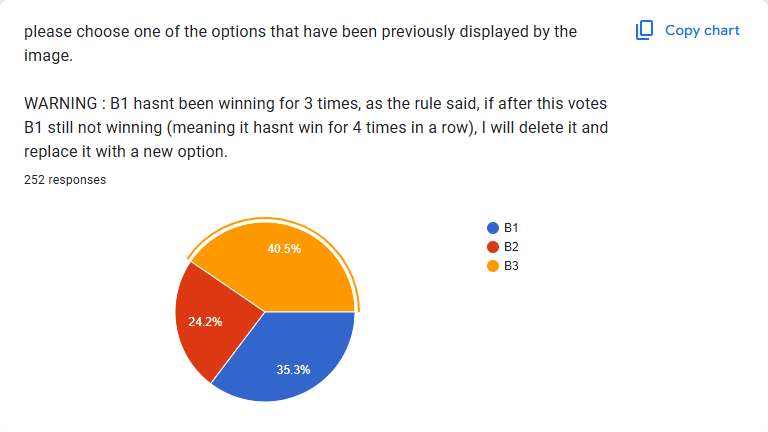Click the Copy chart clipboard icon
This screenshot has width=768, height=432.
tap(645, 30)
